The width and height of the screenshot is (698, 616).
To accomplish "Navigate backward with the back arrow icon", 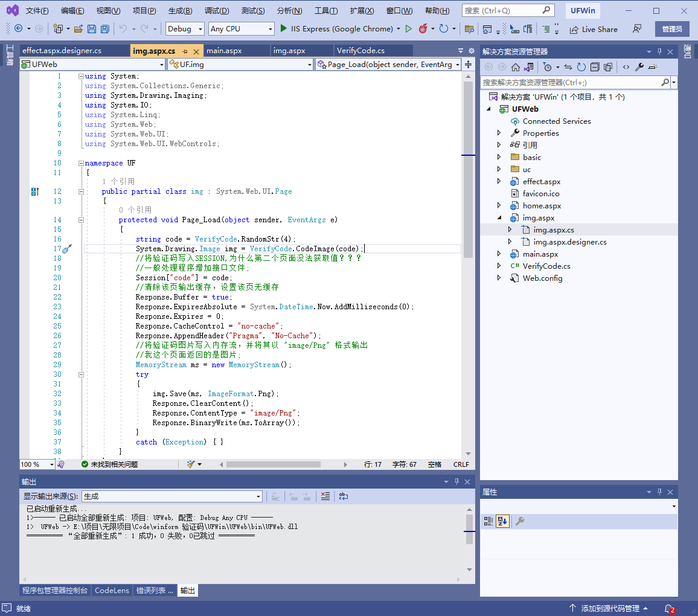I will [x=18, y=28].
